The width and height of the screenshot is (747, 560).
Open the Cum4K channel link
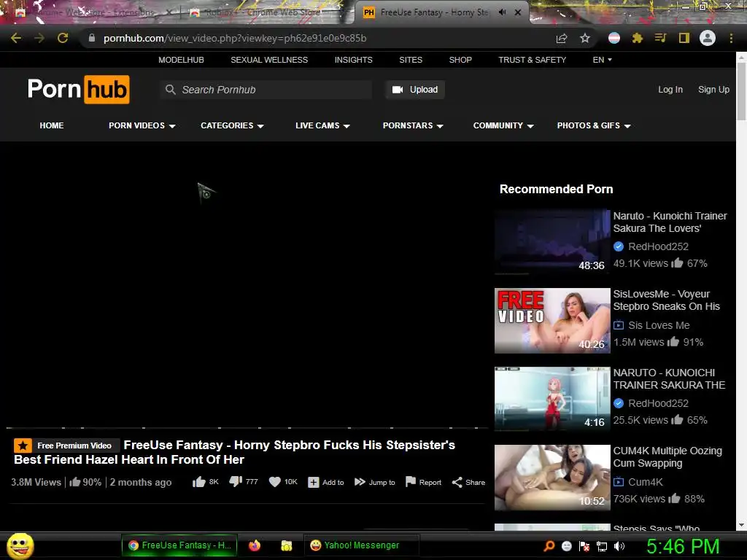(645, 482)
